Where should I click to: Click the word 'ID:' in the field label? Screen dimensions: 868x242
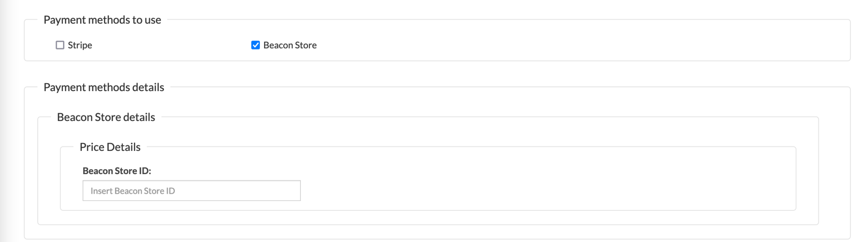point(144,171)
